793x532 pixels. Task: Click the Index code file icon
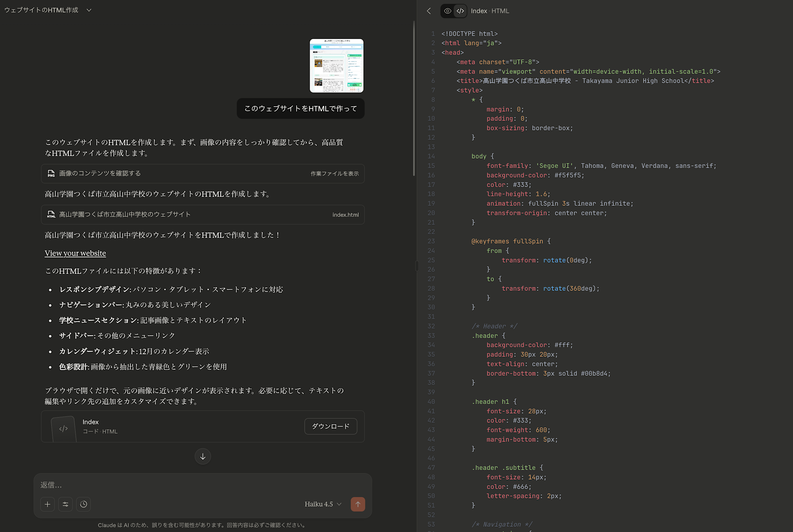(x=63, y=429)
